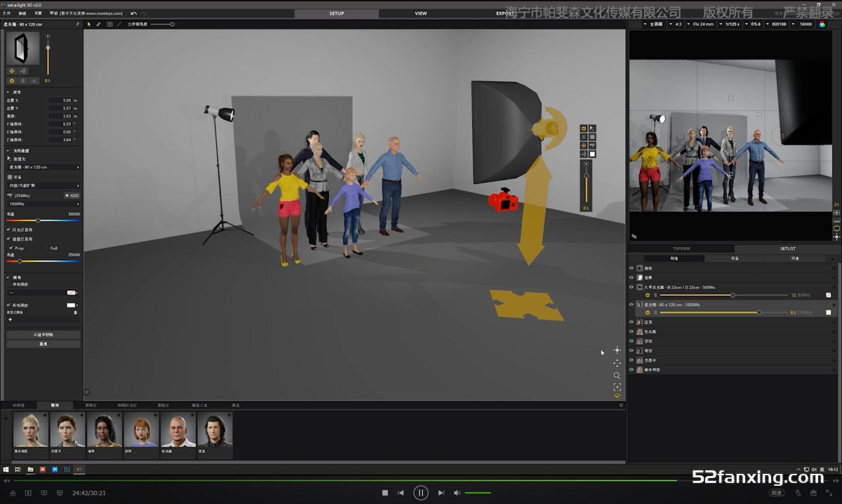
Task: Click the pan arrows navigation icon in viewport
Action: click(617, 362)
